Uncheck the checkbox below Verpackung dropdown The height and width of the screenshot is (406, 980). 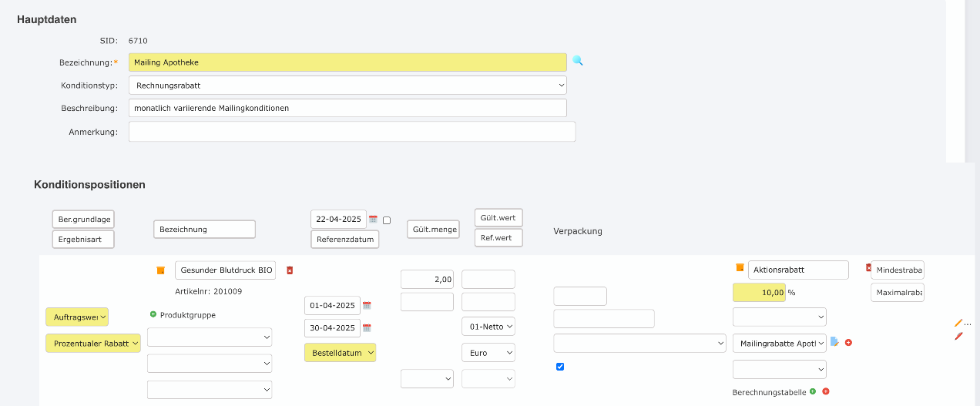pos(560,367)
